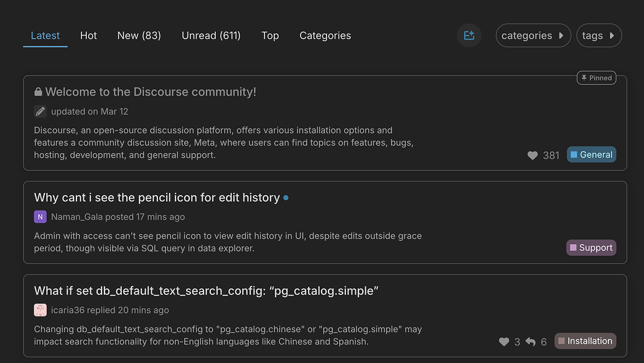Click the reply arrow icon showing 6
Image resolution: width=644 pixels, height=363 pixels.
(x=530, y=342)
